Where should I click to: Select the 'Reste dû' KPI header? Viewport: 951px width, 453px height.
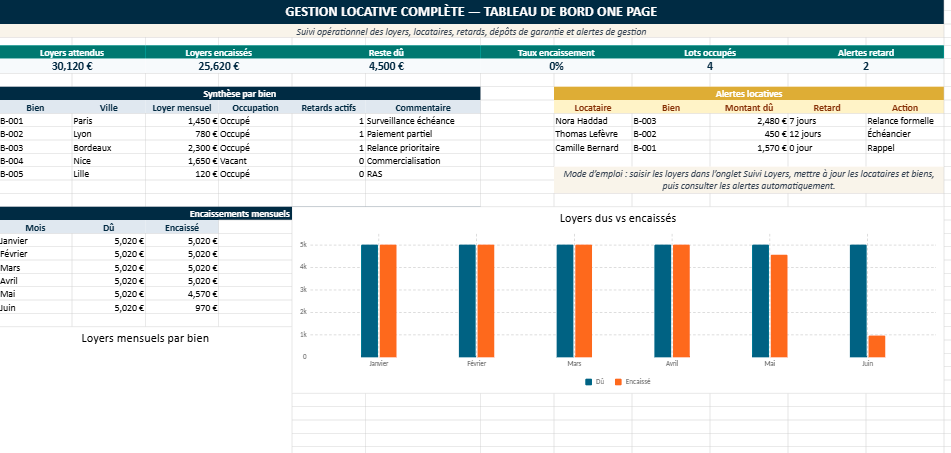click(386, 53)
